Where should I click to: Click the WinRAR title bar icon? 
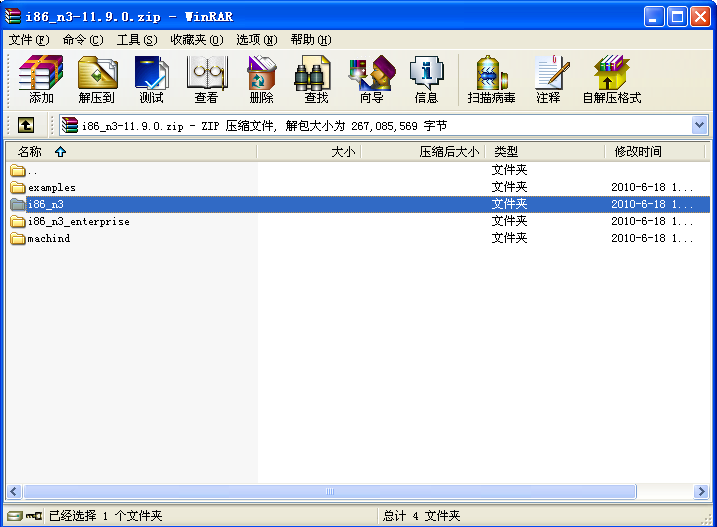tap(13, 16)
